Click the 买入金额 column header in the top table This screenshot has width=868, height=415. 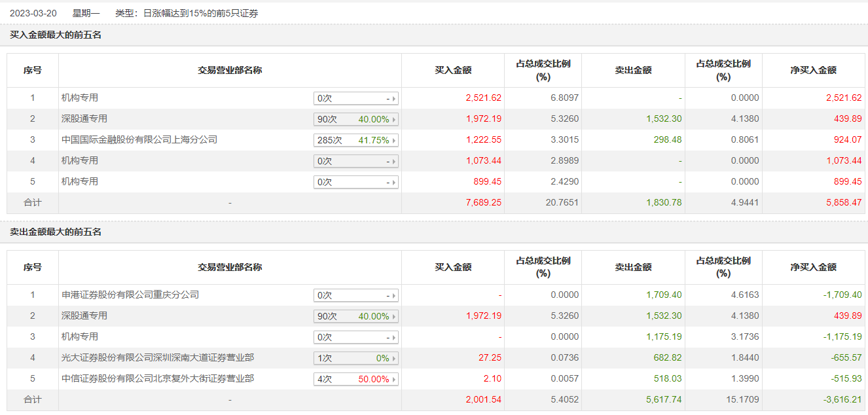[x=453, y=70]
